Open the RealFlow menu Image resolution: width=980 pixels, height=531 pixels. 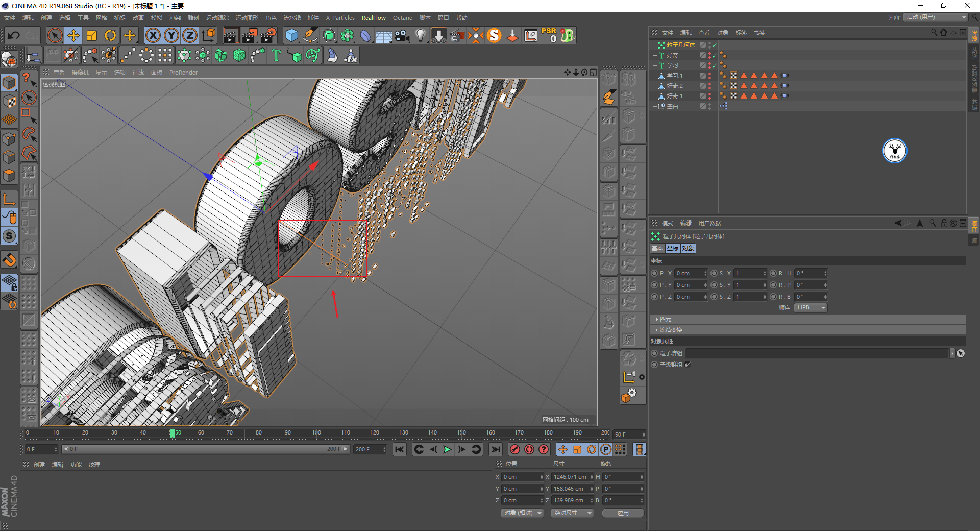(x=374, y=18)
